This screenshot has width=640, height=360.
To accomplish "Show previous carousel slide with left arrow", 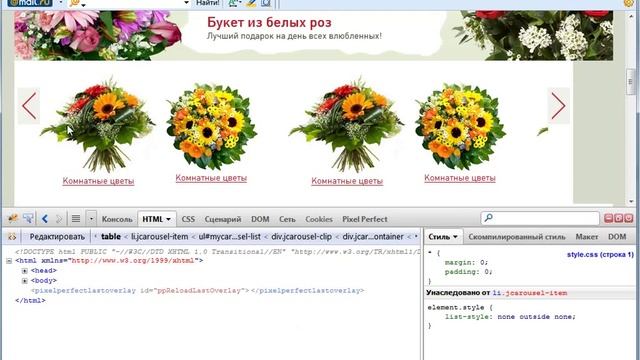I will (x=29, y=106).
